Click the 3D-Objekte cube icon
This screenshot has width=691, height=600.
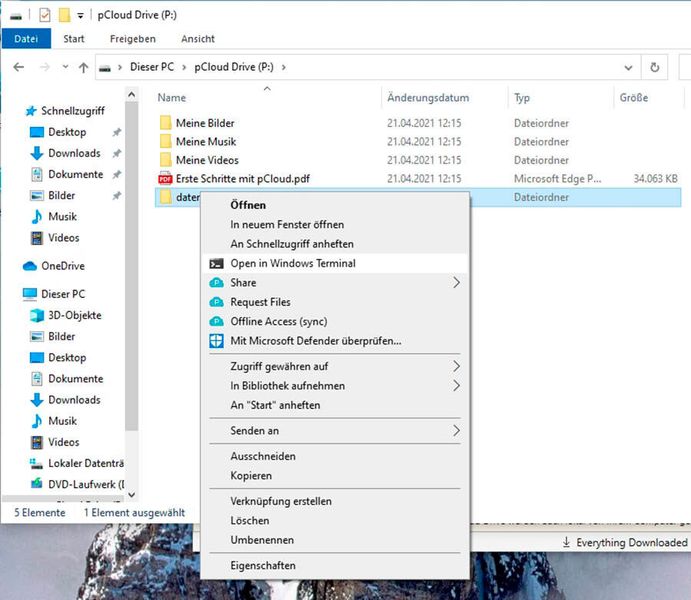click(37, 315)
